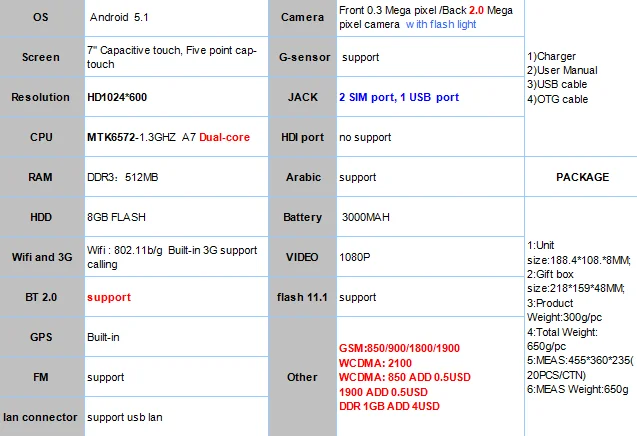This screenshot has height=436, width=637.
Task: Select the Other label cell
Action: [x=303, y=377]
